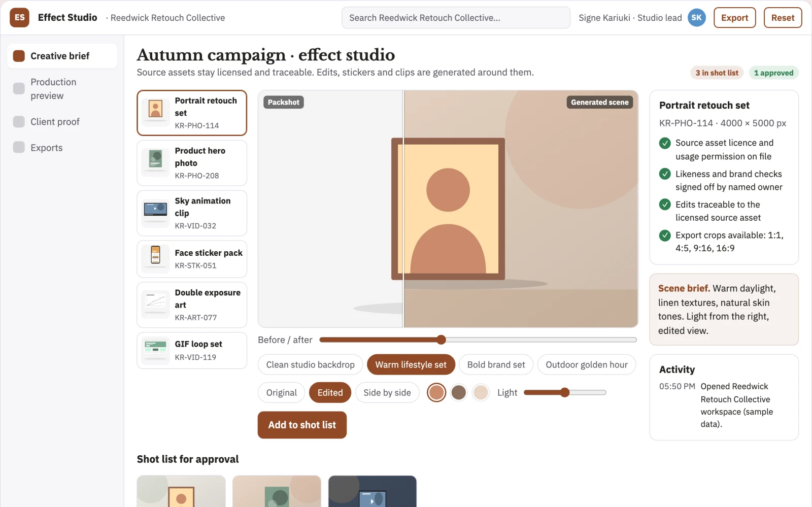Choose the Clean studio backdrop scene

click(x=310, y=364)
